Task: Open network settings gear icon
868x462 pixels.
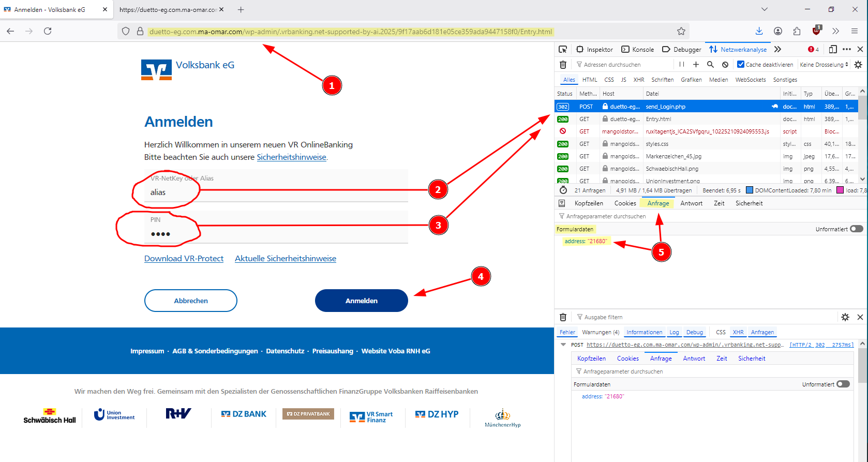Action: pos(858,65)
